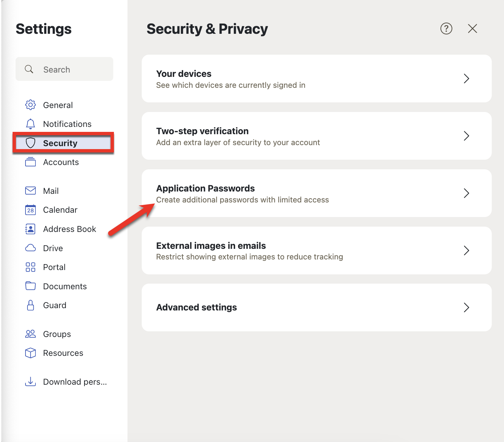Click the Accounts briefcase icon
This screenshot has width=504, height=442.
pos(30,162)
